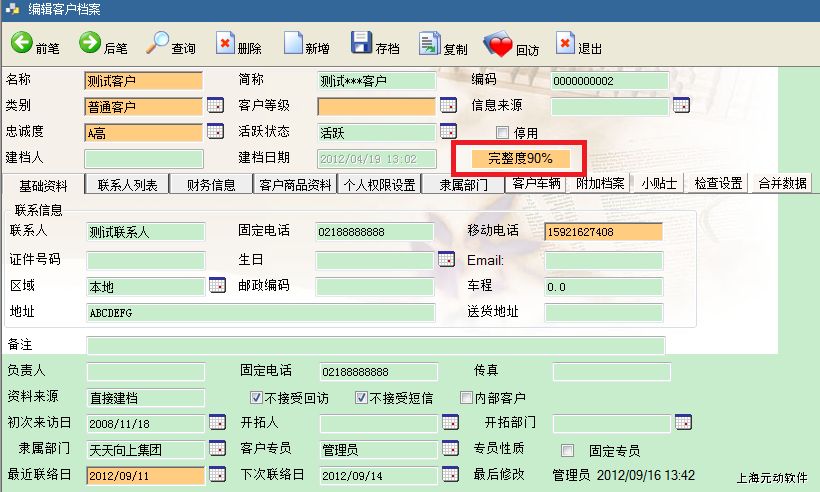This screenshot has height=492, width=820.
Task: Click the 建档人 input field
Action: [144, 158]
